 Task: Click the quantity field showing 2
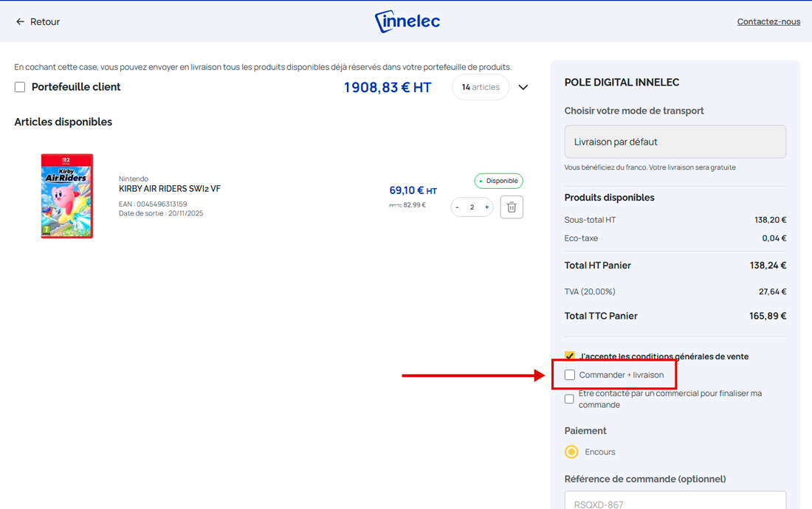pos(472,207)
